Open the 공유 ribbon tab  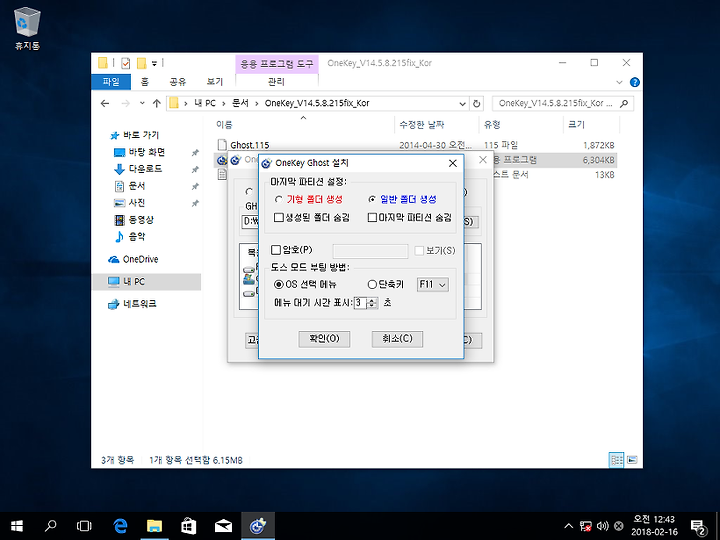(178, 82)
